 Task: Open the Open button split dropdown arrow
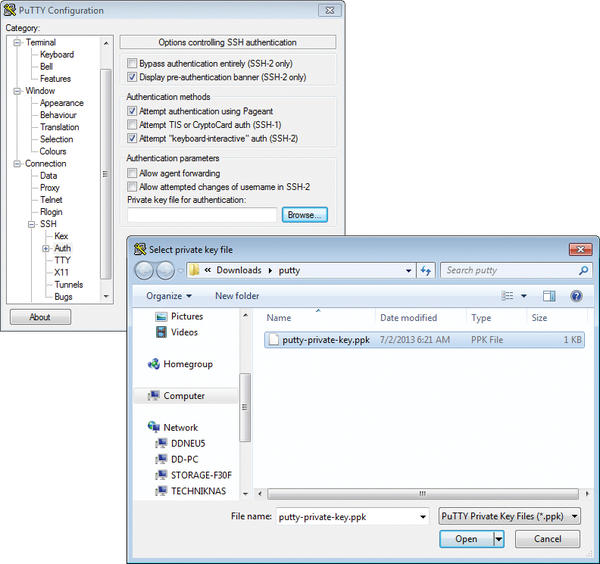click(x=499, y=539)
